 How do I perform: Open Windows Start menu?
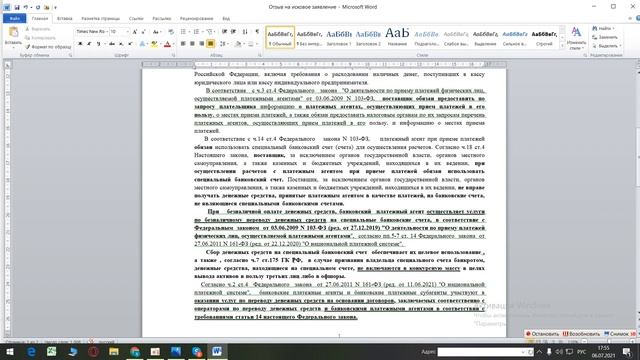(x=10, y=351)
